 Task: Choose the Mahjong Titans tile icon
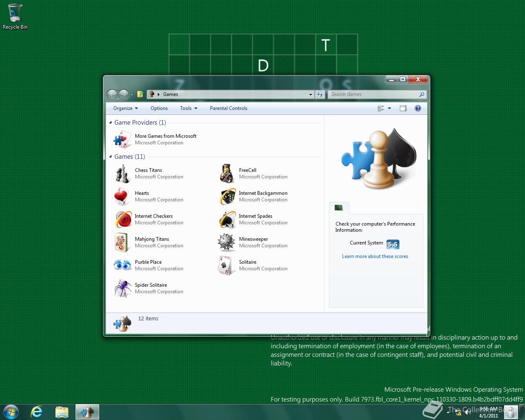[122, 242]
